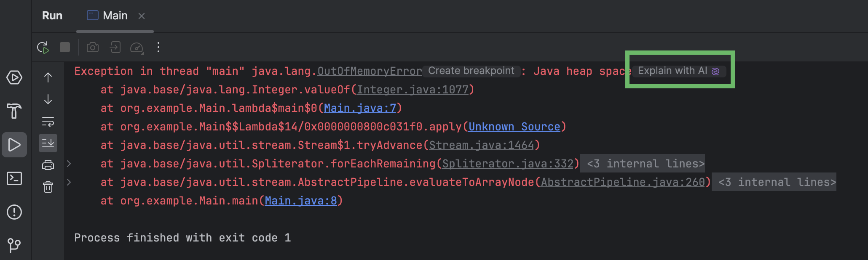Dump threads with the camera icon
Image resolution: width=868 pixels, height=260 pixels.
(93, 48)
